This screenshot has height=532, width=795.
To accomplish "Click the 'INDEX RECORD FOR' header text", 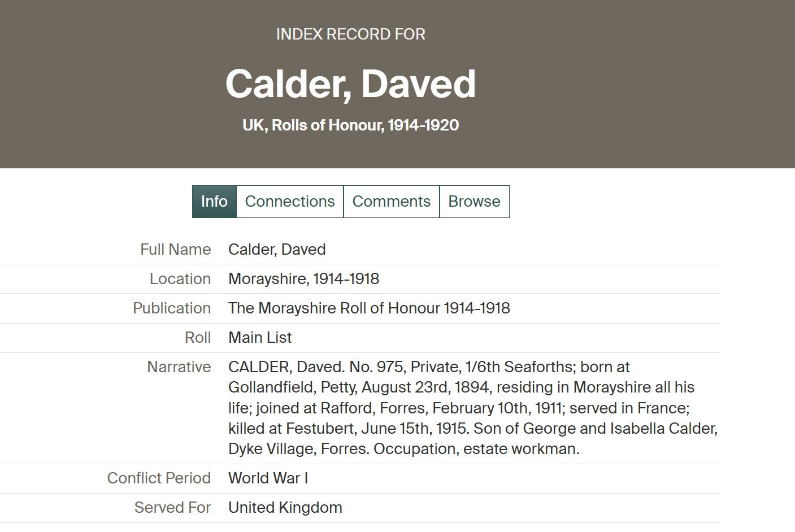I will tap(350, 34).
